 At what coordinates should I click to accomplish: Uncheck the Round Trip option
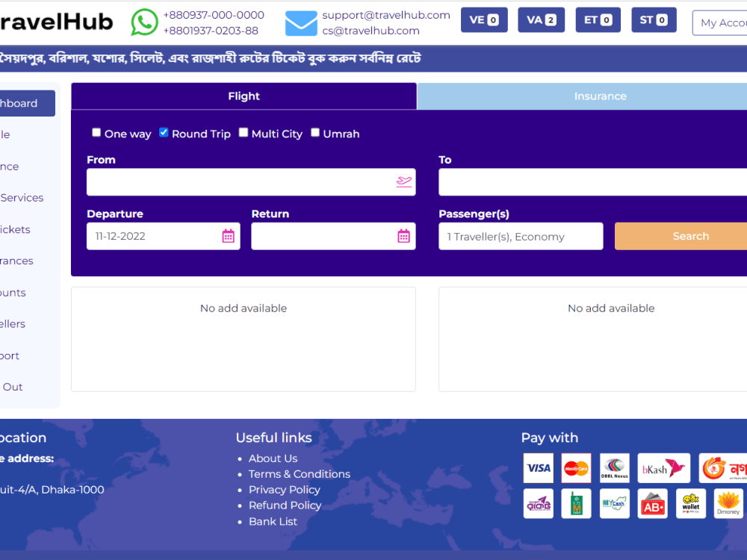164,132
